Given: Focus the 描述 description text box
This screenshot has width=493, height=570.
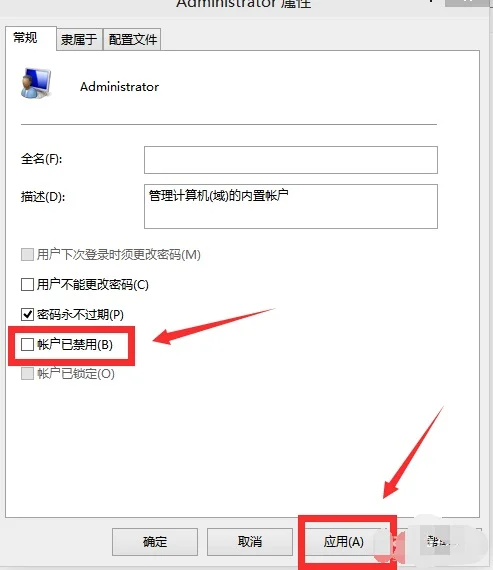Looking at the screenshot, I should [290, 206].
